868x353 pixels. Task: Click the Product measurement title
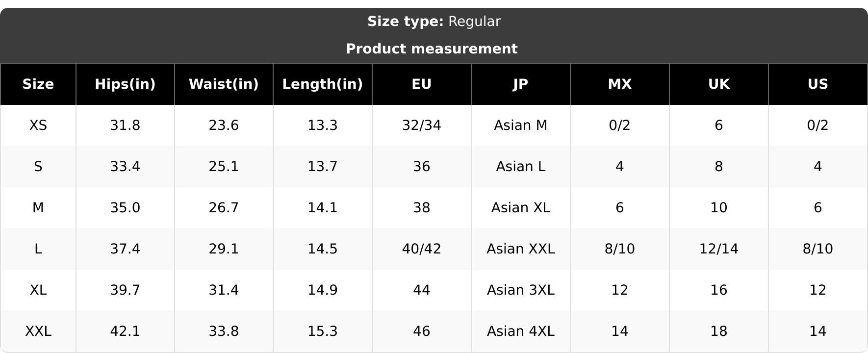point(432,49)
